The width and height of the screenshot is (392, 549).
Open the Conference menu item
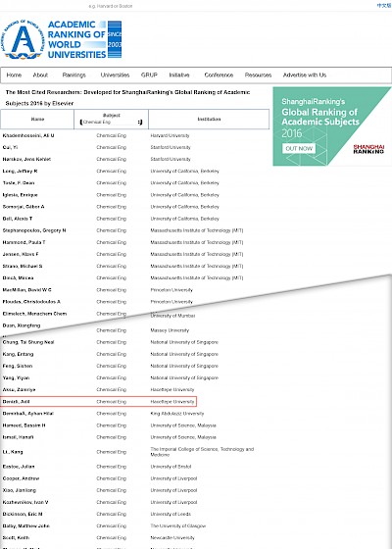point(219,75)
